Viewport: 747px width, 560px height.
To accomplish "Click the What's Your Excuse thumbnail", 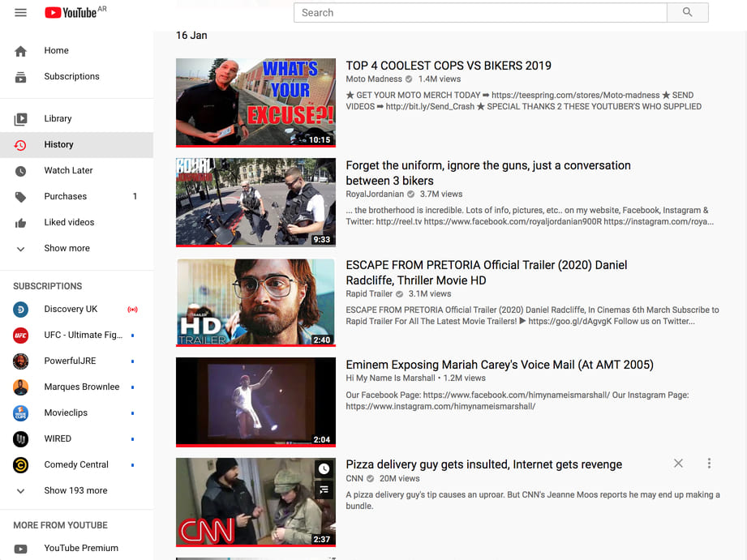I will (x=255, y=102).
